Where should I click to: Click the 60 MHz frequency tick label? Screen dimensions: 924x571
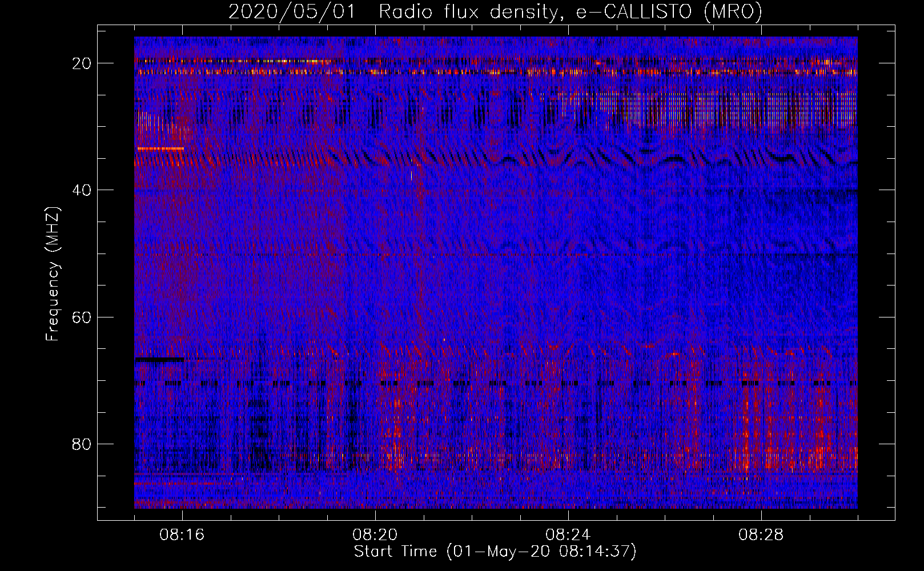pyautogui.click(x=82, y=317)
